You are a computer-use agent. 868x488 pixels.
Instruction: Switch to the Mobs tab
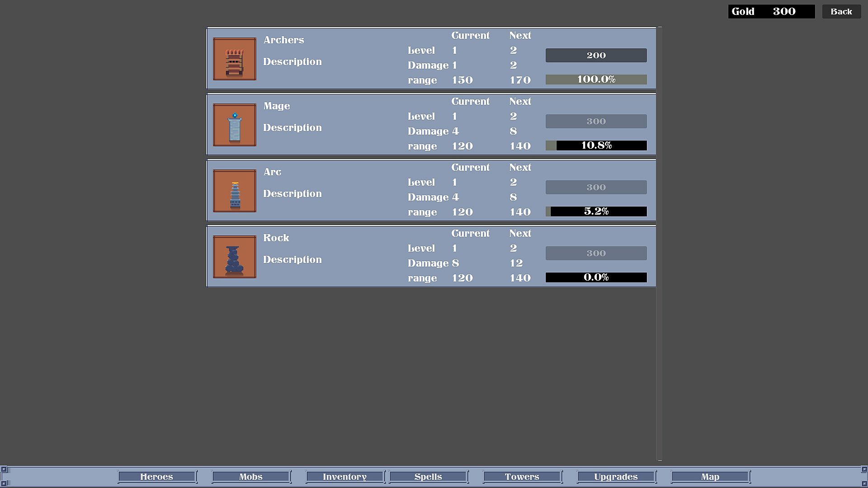251,477
